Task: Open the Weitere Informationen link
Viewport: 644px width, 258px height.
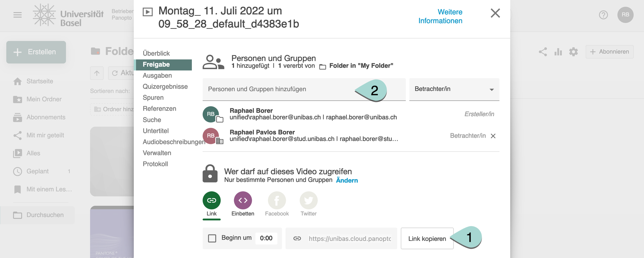Action: (440, 16)
